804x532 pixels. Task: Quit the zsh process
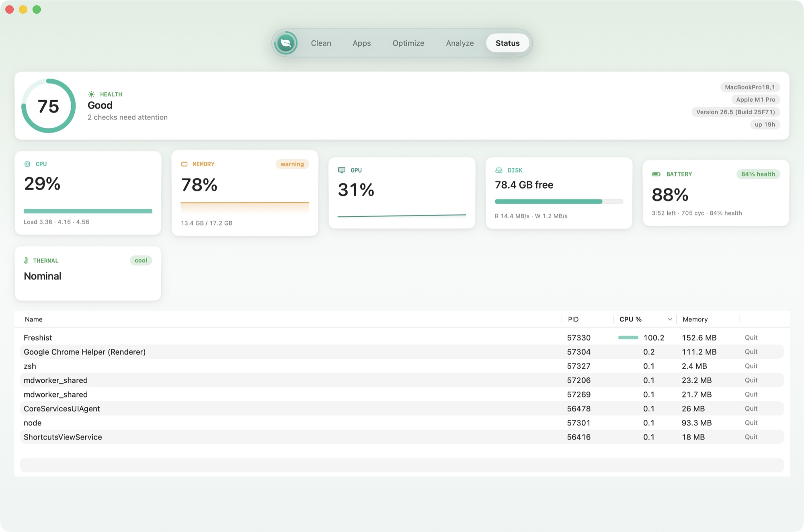pos(751,366)
